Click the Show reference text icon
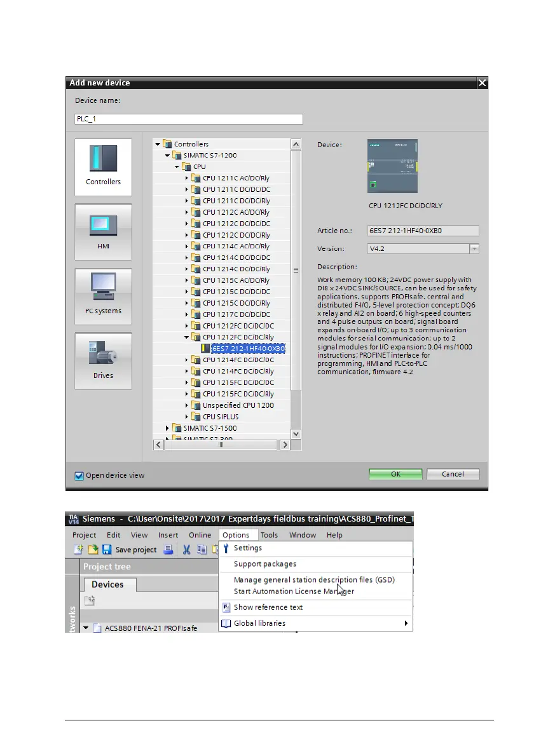The height and width of the screenshot is (756, 534). (226, 607)
